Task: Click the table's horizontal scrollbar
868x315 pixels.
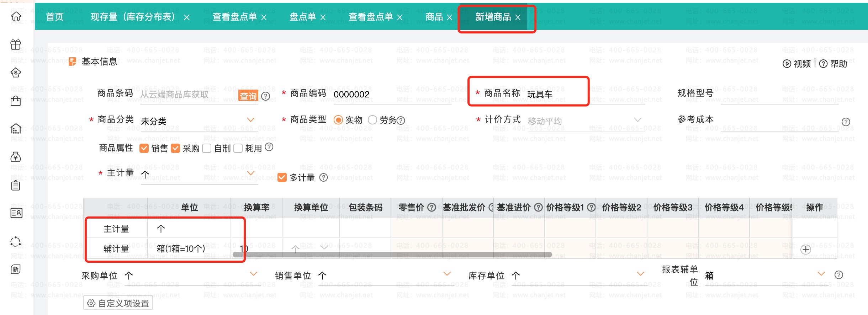Action: [392, 255]
